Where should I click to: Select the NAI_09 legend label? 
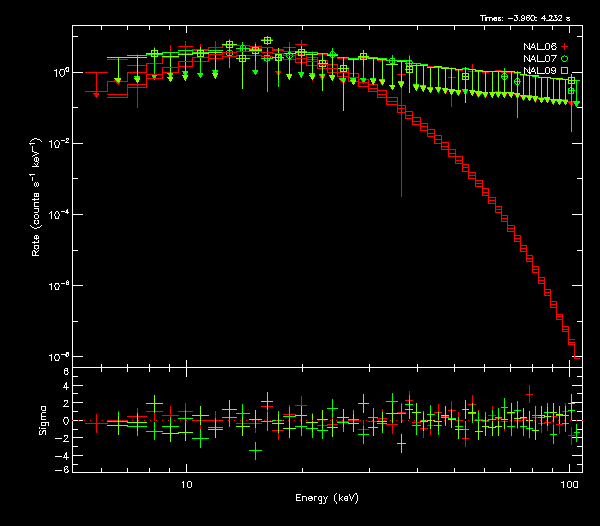pyautogui.click(x=540, y=71)
